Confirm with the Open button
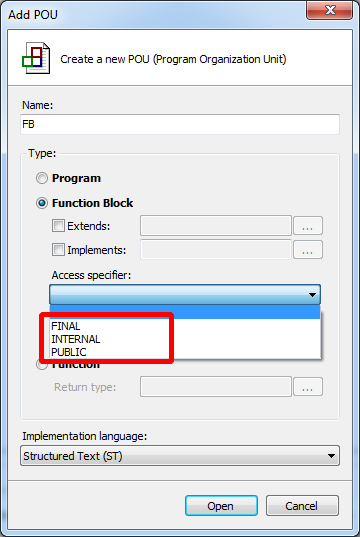Viewport: 360px width, 537px height. (221, 505)
